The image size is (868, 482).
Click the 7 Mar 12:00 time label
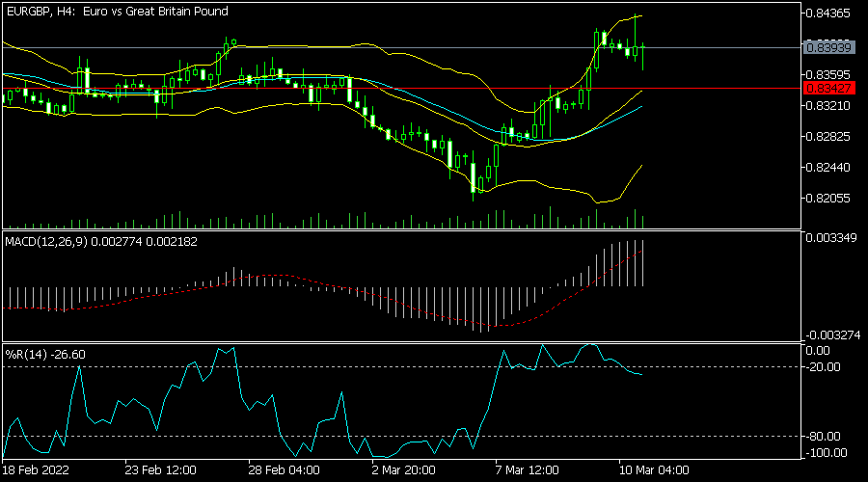click(x=527, y=470)
